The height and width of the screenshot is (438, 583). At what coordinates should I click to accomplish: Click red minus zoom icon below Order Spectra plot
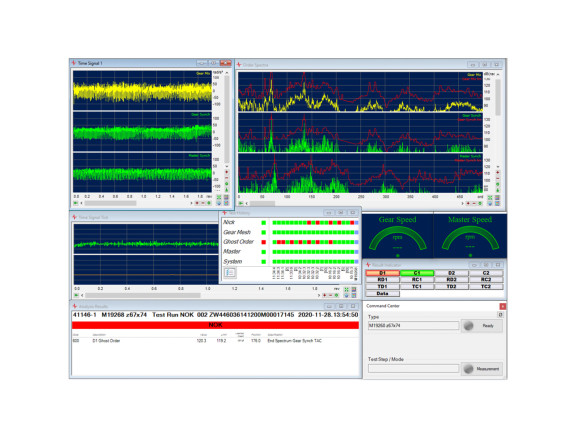(474, 203)
